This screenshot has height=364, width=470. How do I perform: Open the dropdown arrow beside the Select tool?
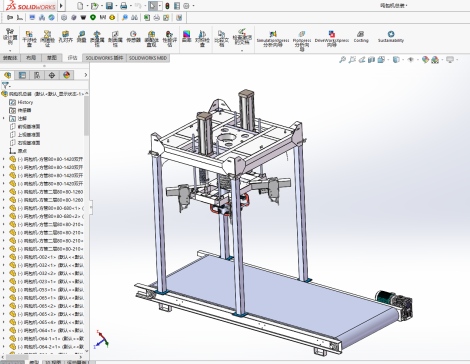160,6
